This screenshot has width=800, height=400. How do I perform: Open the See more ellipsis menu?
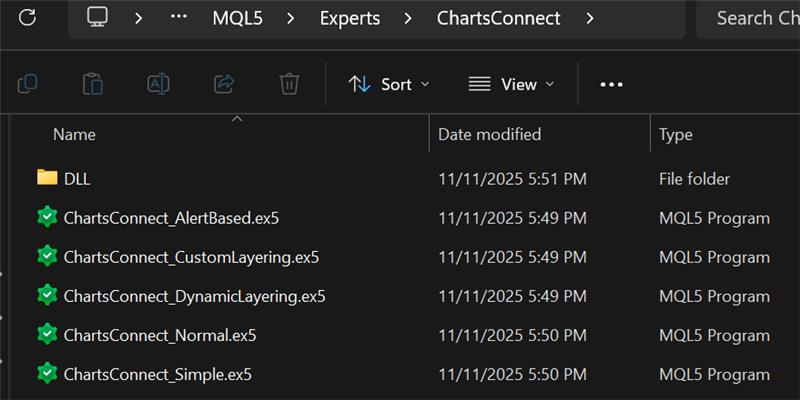pyautogui.click(x=611, y=84)
